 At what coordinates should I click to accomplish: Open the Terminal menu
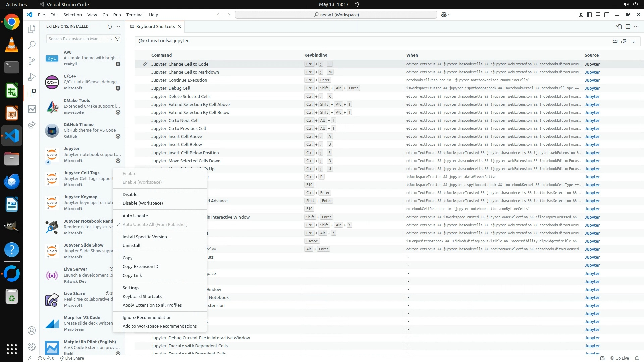tap(135, 15)
